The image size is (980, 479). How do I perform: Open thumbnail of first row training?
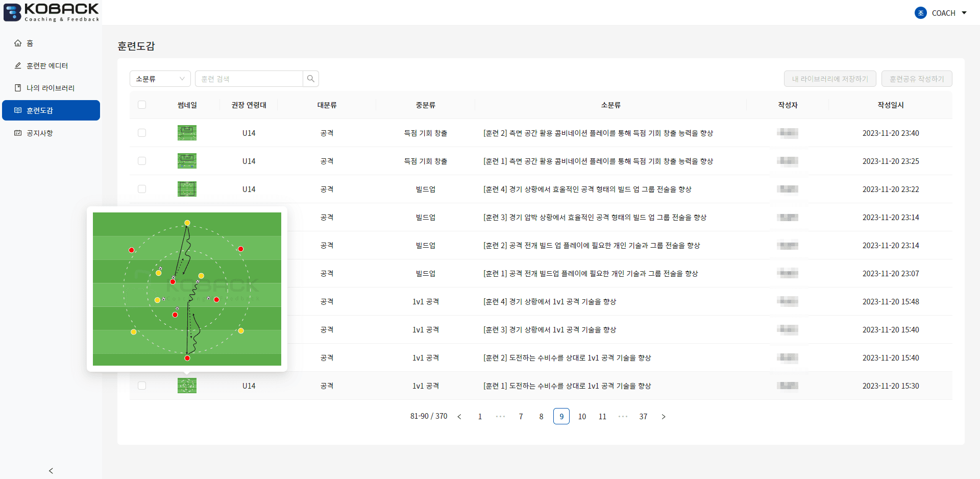click(187, 133)
